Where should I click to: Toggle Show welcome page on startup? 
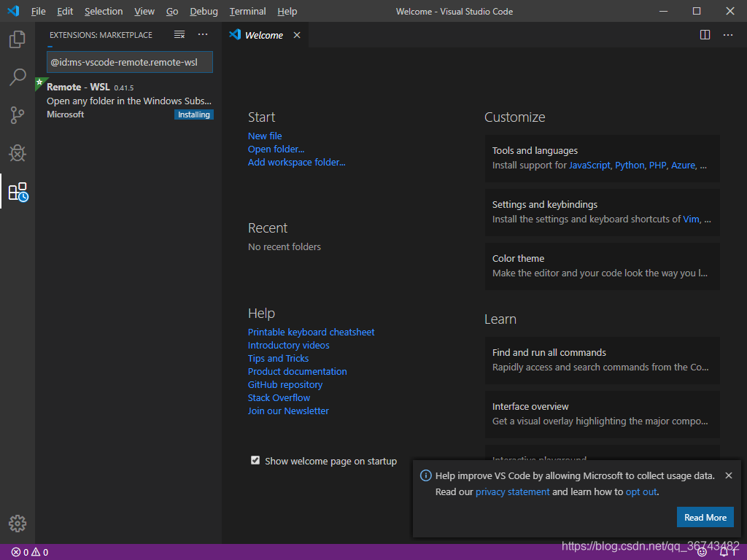click(255, 460)
